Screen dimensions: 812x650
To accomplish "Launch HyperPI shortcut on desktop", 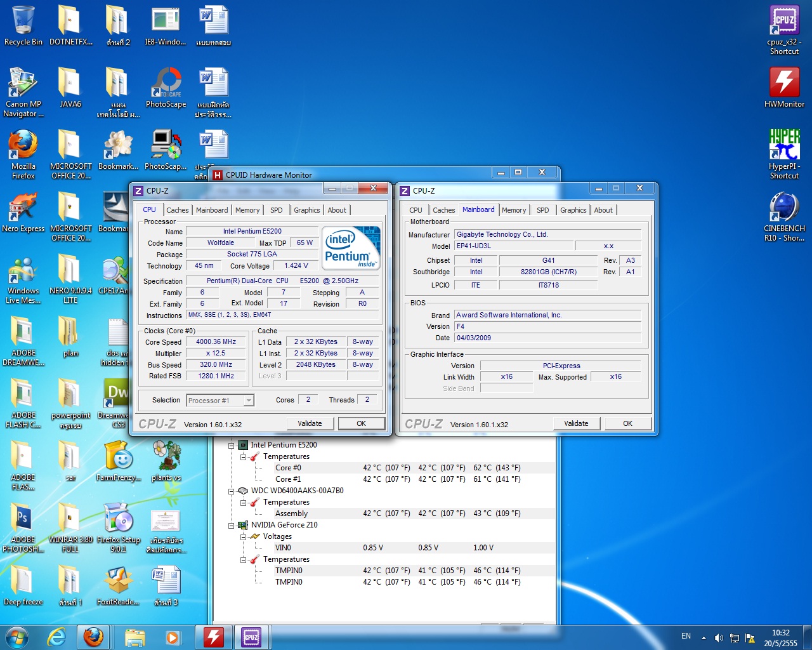I will [x=784, y=146].
